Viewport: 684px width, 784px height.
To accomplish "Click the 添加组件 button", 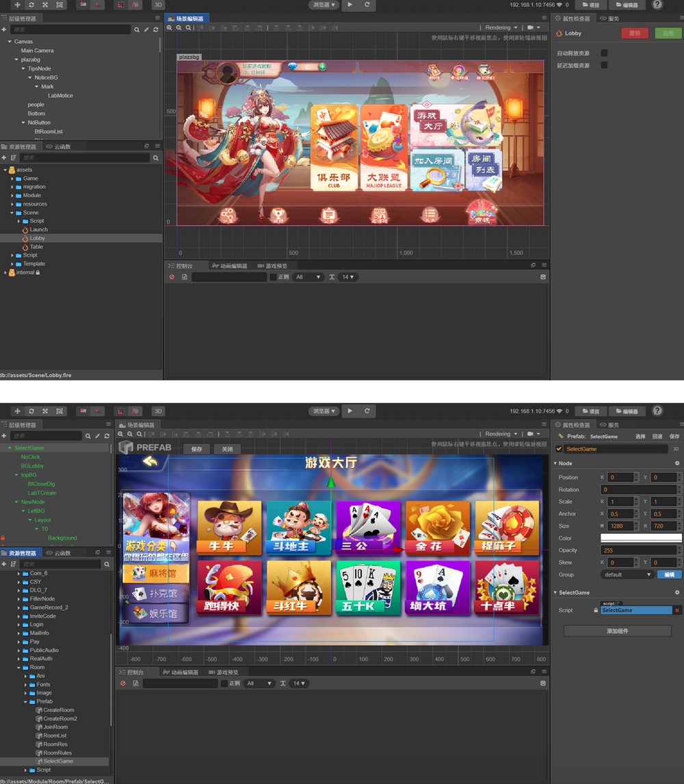I will (x=617, y=631).
